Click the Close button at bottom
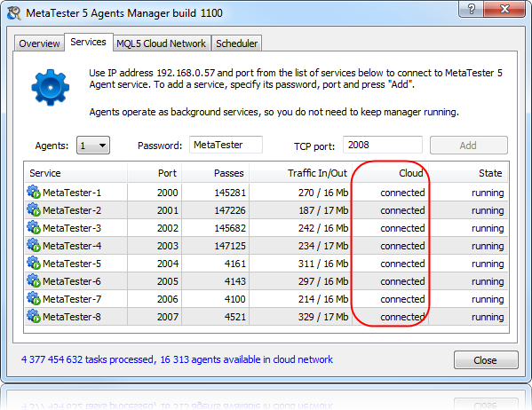The height and width of the screenshot is (410, 532). click(x=486, y=359)
